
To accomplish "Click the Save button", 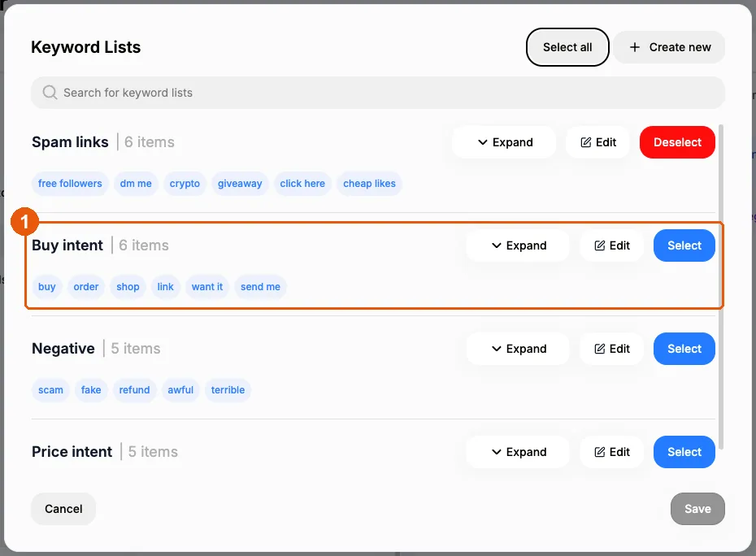I will pyautogui.click(x=697, y=509).
